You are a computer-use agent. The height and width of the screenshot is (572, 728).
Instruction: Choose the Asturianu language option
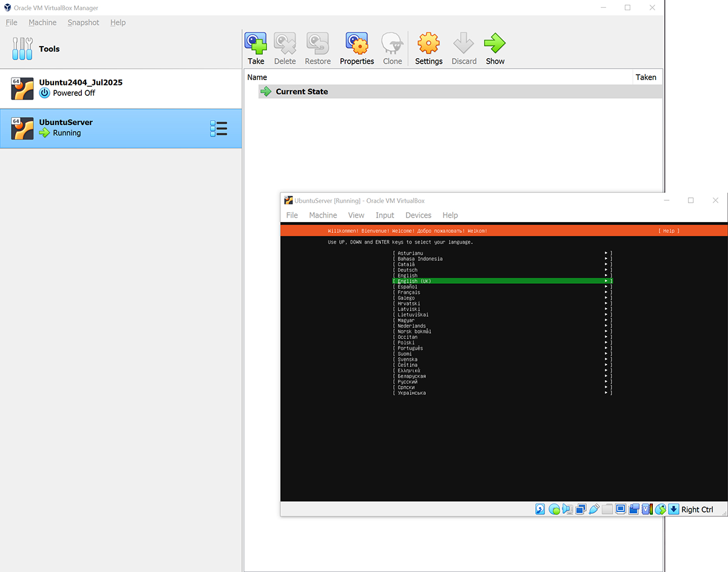(x=502, y=253)
